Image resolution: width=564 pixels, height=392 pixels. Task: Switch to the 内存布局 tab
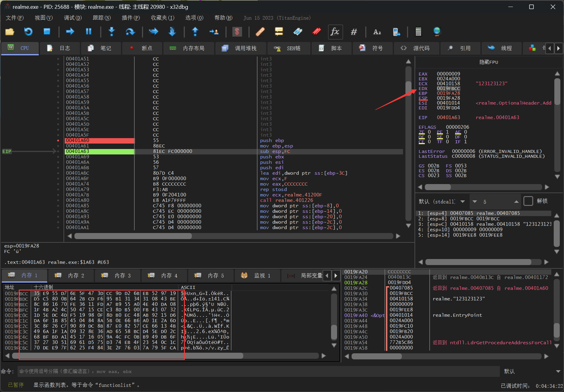pyautogui.click(x=189, y=48)
